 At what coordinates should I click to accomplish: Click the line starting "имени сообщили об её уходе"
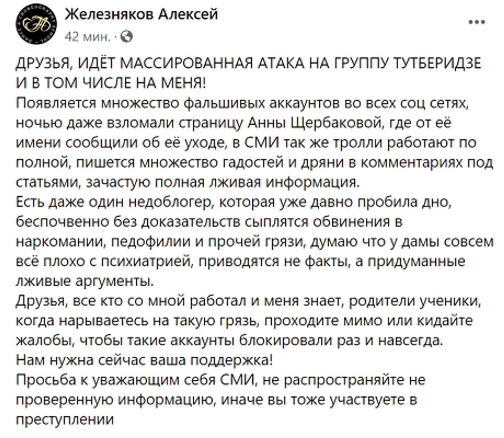coord(246,143)
